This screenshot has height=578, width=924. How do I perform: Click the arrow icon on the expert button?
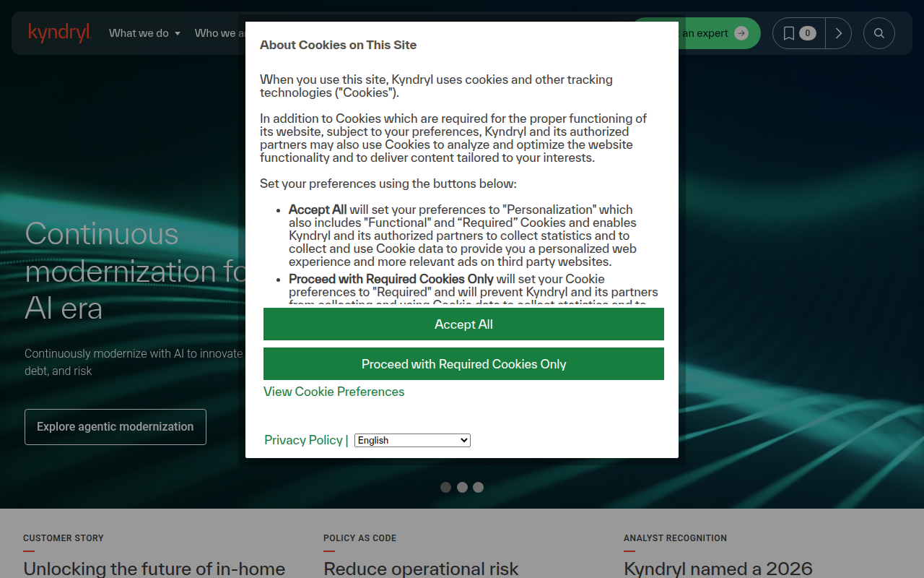pyautogui.click(x=741, y=33)
